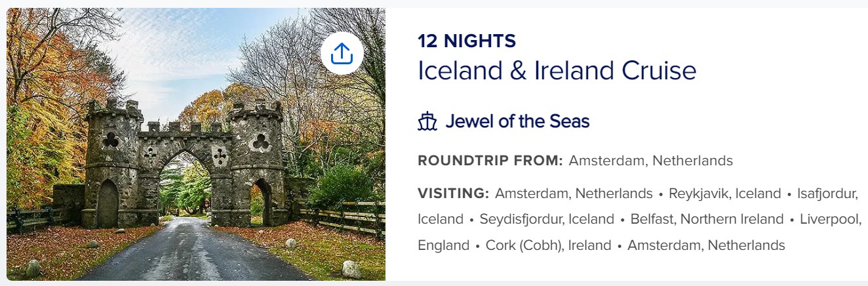Viewport: 868px width, 286px height.
Task: Select Amsterdam, Netherlands departure port text
Action: [651, 161]
